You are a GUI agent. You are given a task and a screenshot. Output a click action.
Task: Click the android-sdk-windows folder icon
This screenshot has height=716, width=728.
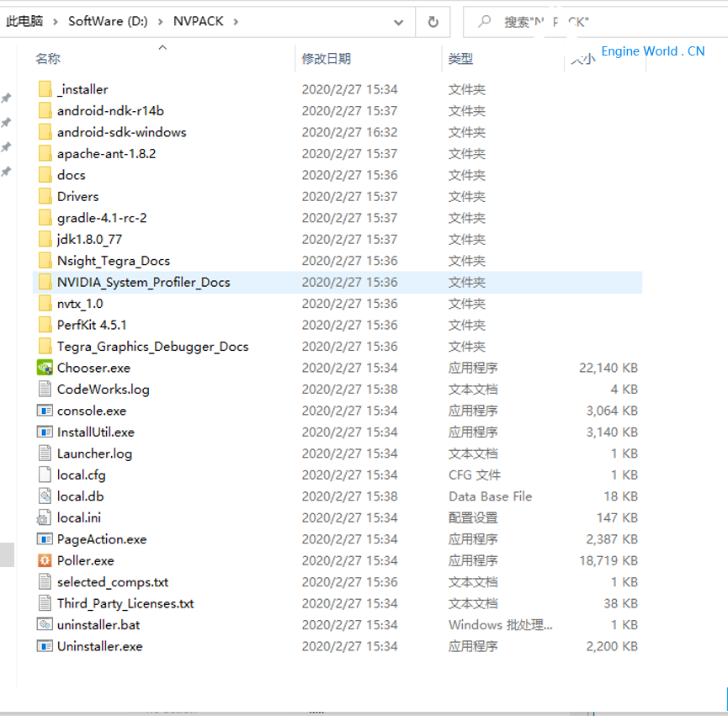click(x=45, y=132)
